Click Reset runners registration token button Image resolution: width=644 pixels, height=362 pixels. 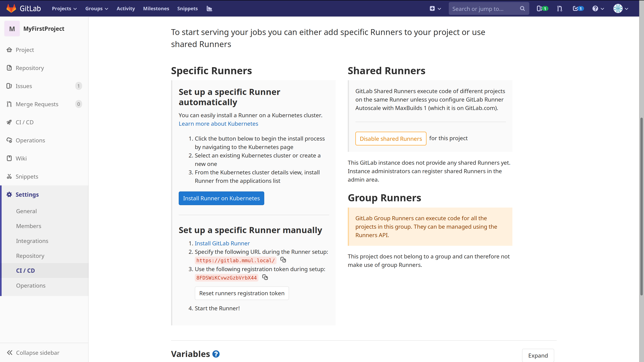point(242,293)
